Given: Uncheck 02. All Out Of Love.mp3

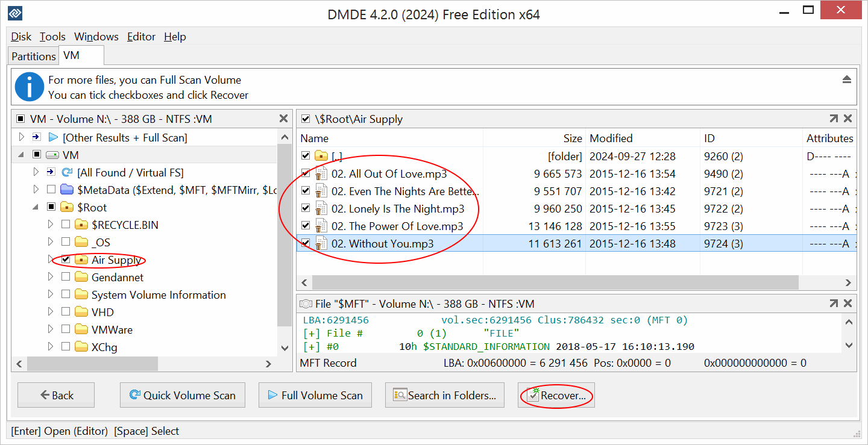Looking at the screenshot, I should pos(306,173).
